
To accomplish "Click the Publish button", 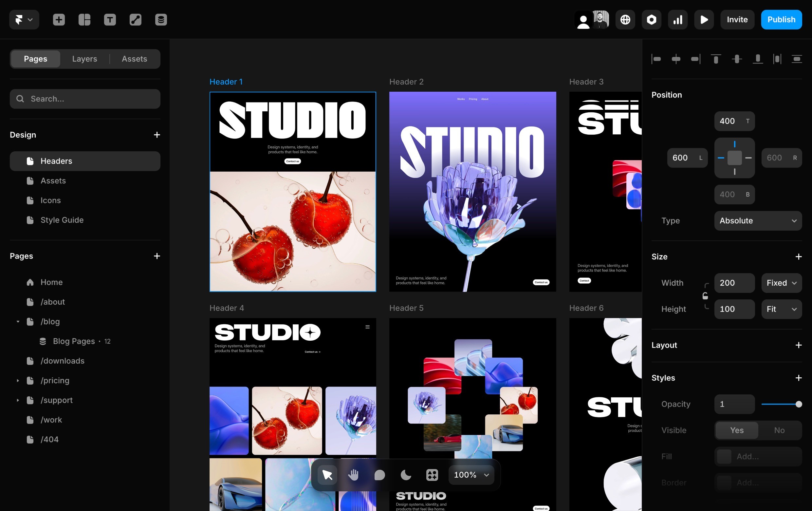I will tap(781, 20).
